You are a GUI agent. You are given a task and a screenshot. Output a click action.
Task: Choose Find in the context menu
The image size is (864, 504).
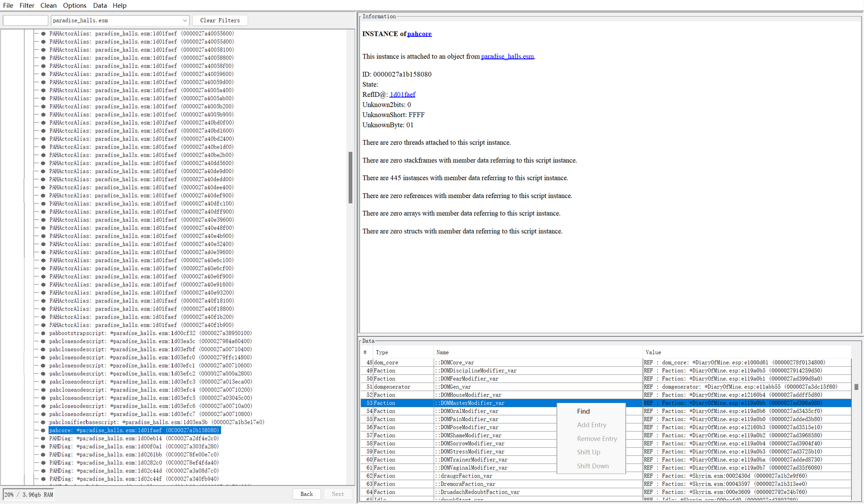click(x=583, y=411)
